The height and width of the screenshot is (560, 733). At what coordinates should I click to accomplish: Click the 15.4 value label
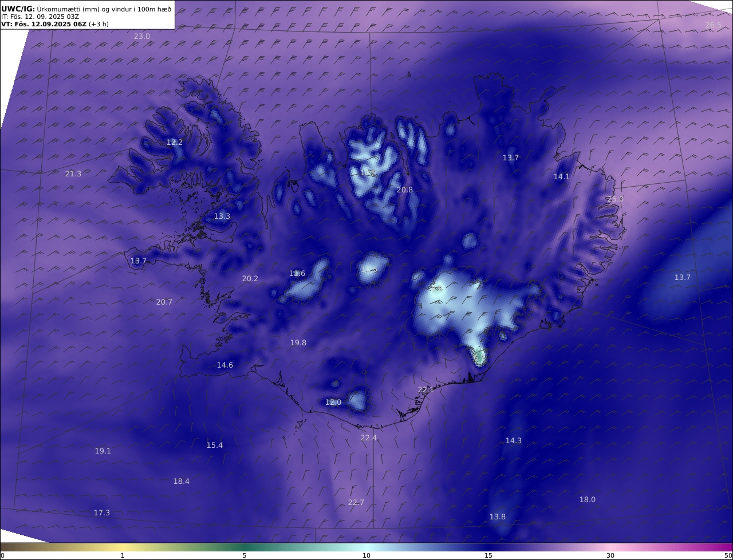[x=215, y=445]
